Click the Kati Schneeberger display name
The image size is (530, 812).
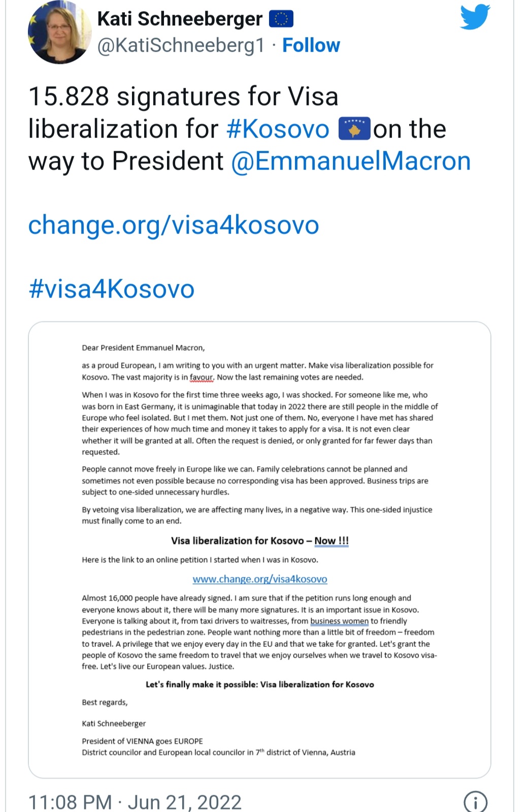pyautogui.click(x=180, y=19)
